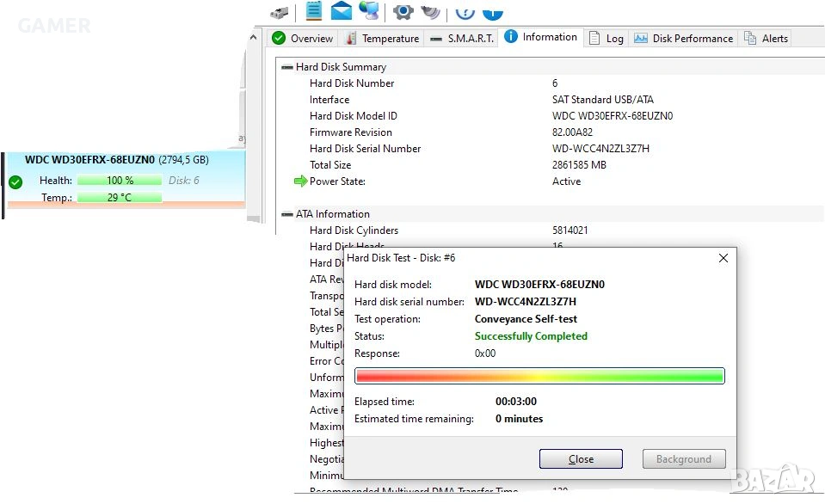Open the Disk Performance tab
This screenshot has height=504, width=825.
pos(683,39)
